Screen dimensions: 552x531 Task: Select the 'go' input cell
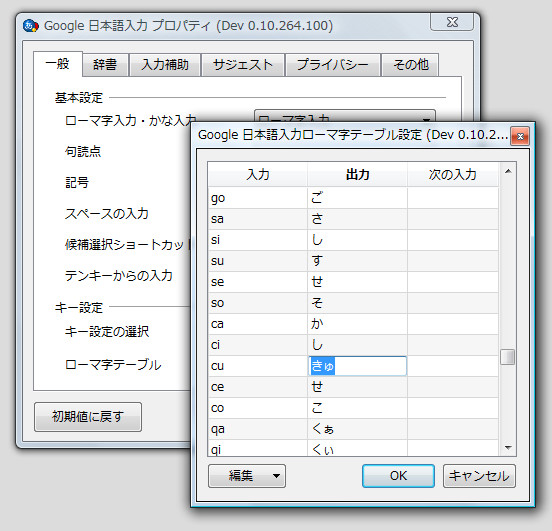click(x=258, y=198)
